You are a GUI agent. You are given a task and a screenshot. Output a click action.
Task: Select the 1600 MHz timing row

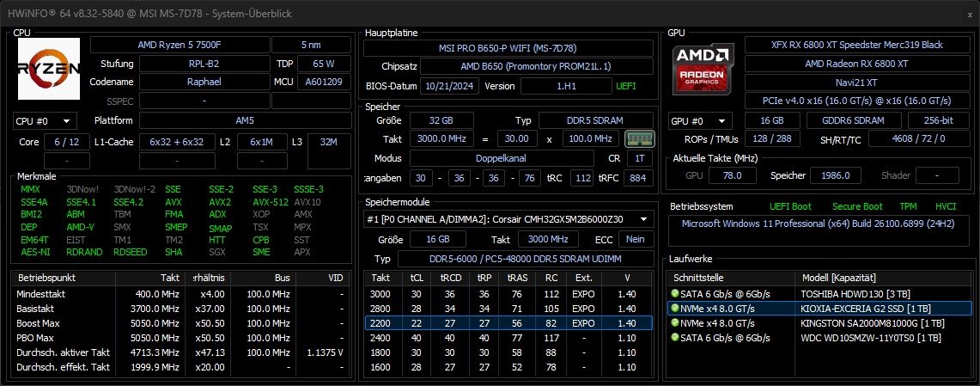point(508,366)
